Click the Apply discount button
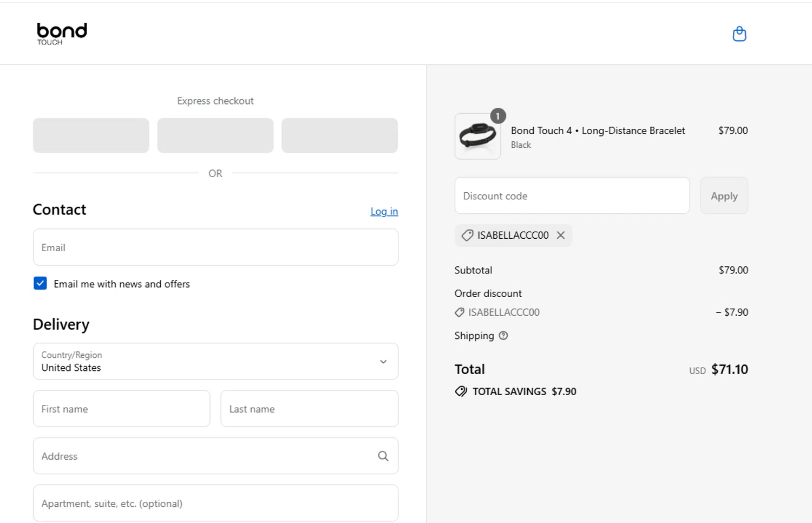This screenshot has width=812, height=523. [724, 195]
